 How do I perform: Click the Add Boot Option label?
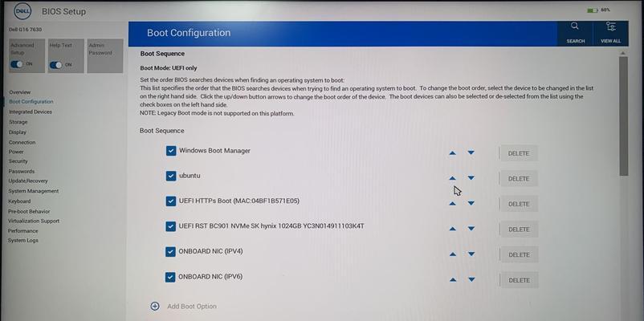pyautogui.click(x=192, y=307)
